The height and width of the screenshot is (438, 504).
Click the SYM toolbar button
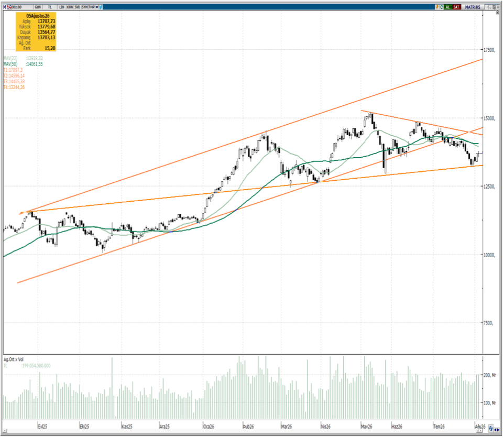tap(84, 7)
